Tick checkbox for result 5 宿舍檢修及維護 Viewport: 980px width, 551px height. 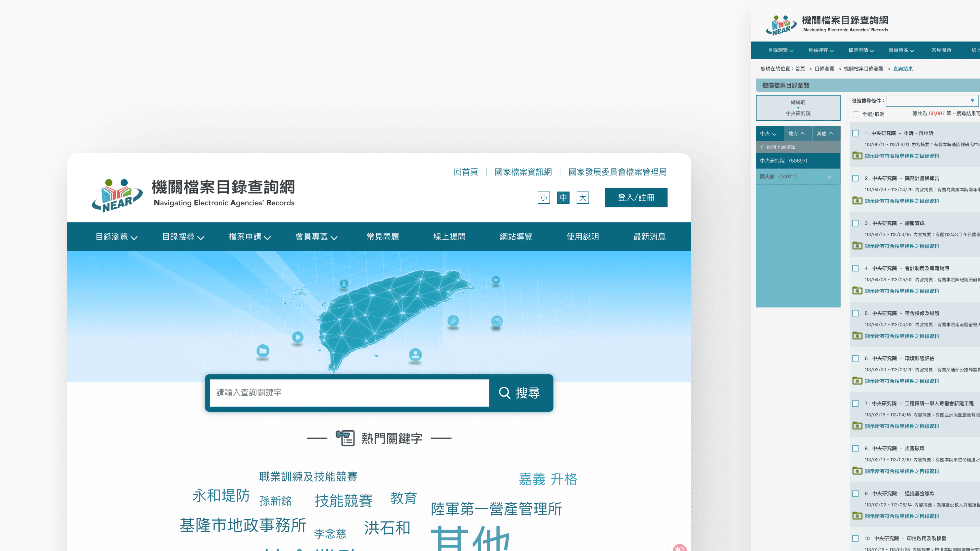click(x=856, y=313)
